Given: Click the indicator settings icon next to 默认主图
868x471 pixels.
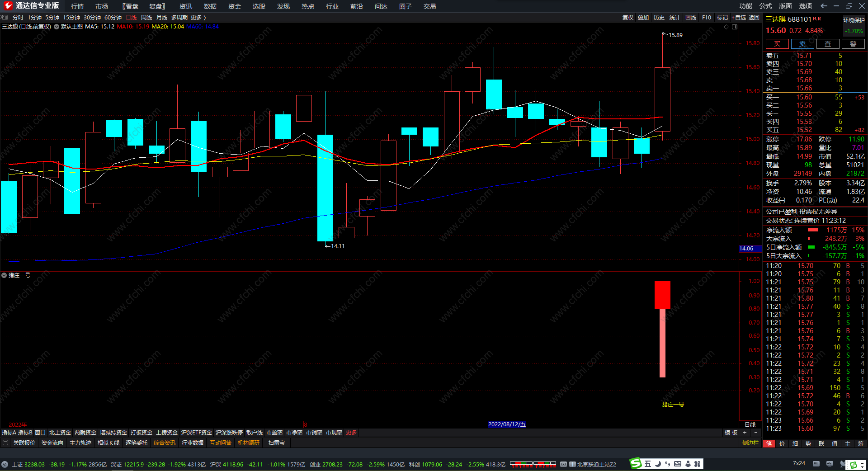Looking at the screenshot, I should coord(57,27).
